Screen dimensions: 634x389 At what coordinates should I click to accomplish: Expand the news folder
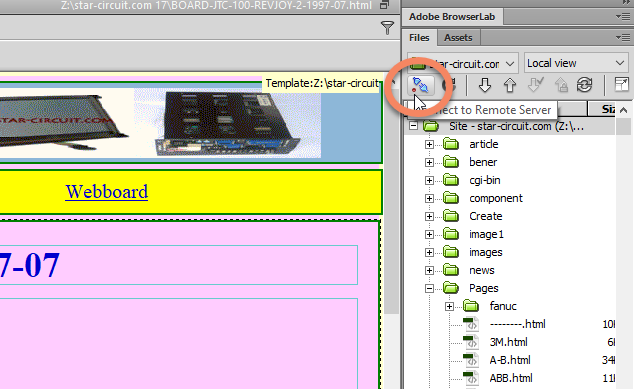coord(429,270)
